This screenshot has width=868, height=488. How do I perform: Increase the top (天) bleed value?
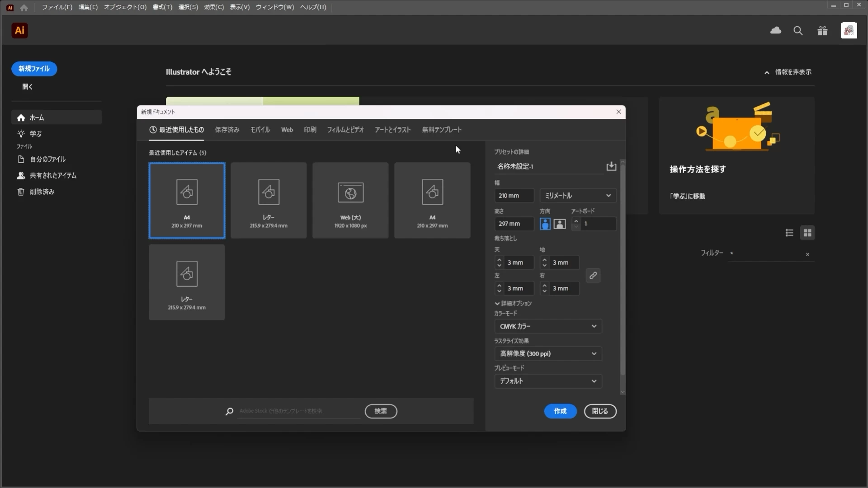coord(499,260)
